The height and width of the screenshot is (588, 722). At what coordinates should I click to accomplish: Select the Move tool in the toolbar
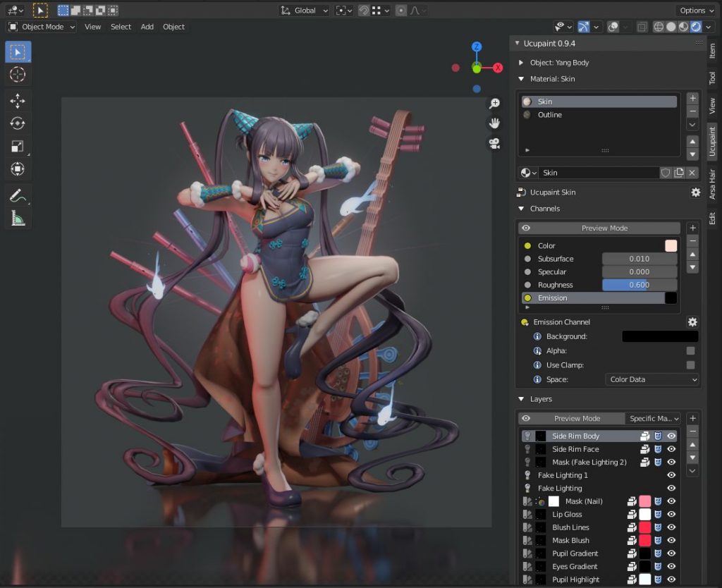coord(17,99)
